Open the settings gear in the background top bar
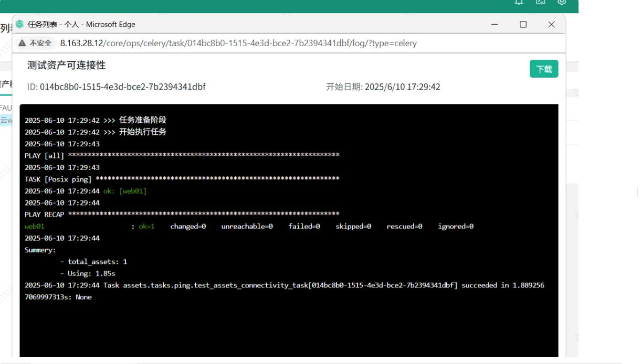Screen dimensions: 641x364 point(562,2)
